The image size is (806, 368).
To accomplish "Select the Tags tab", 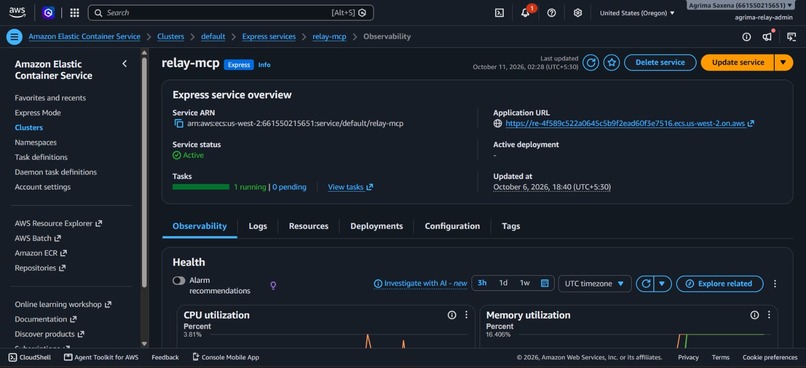I will (x=511, y=226).
